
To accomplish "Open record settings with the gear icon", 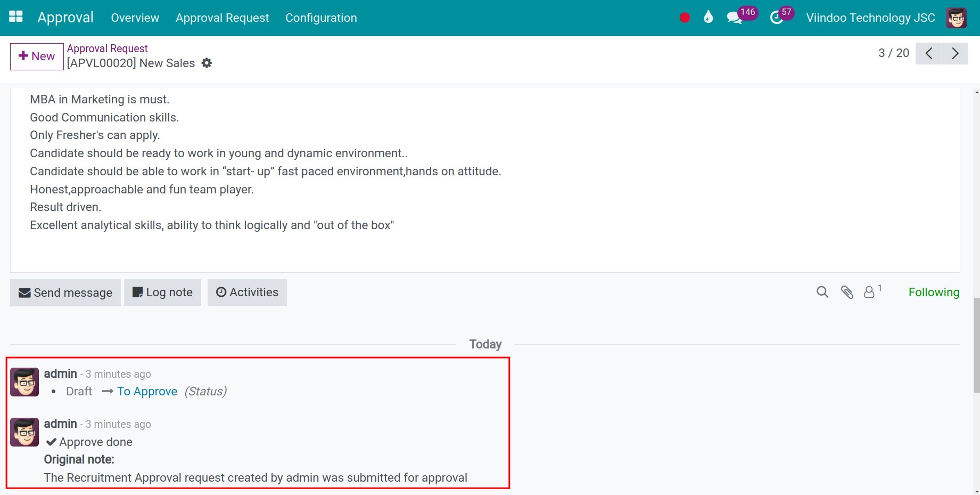I will coord(207,63).
